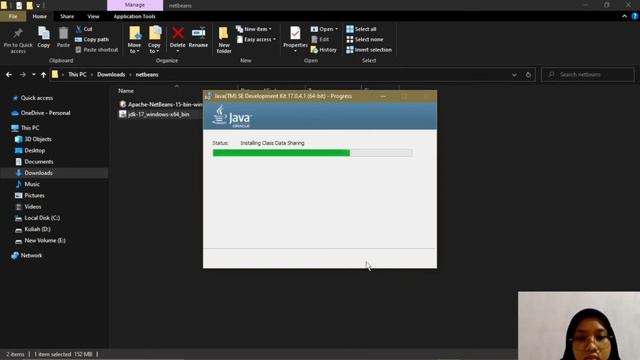Open Music in navigation pane
The width and height of the screenshot is (640, 360).
(32, 184)
